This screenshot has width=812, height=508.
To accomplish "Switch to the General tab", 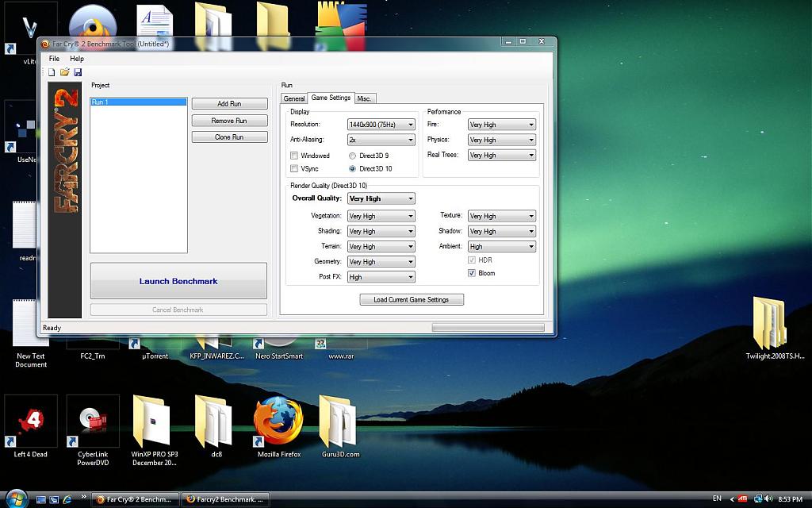I will coord(294,98).
